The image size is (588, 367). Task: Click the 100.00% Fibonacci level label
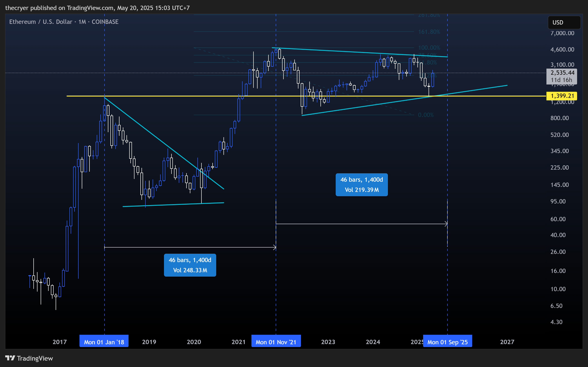point(429,47)
